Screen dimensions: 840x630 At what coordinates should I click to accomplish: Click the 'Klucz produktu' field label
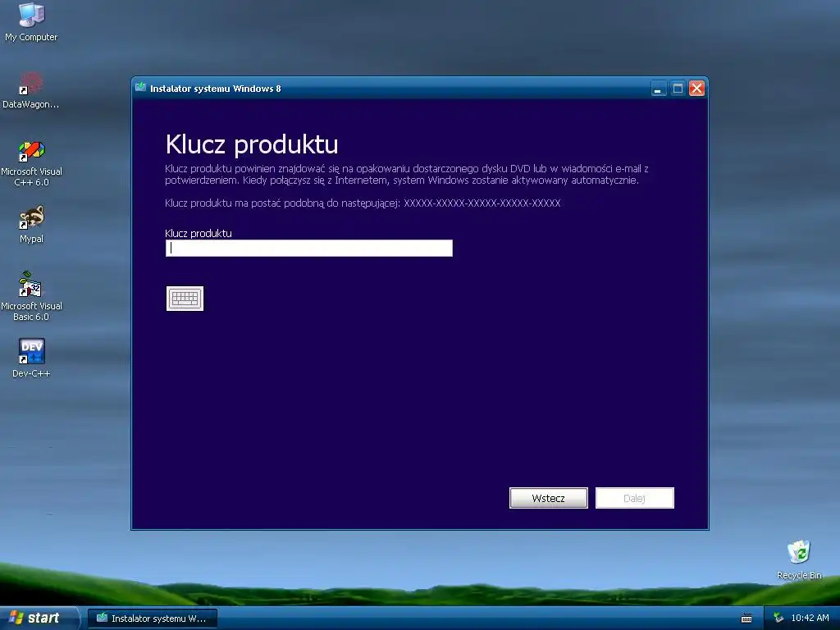(199, 233)
